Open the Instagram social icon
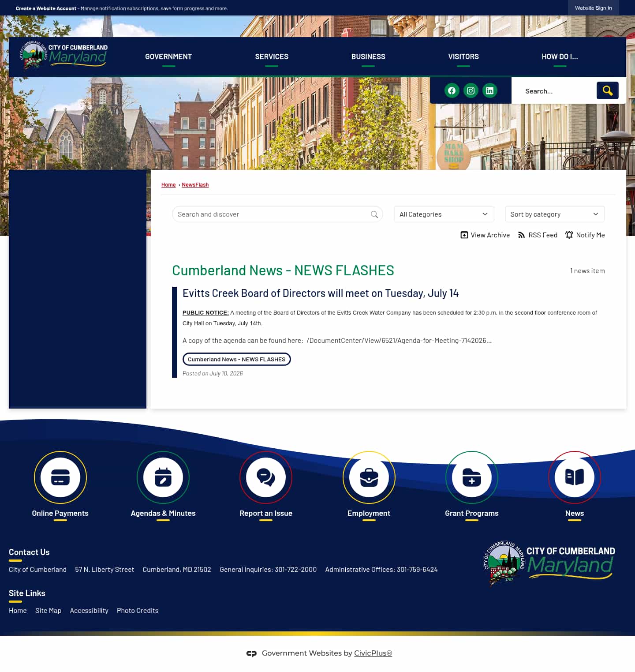Image resolution: width=635 pixels, height=672 pixels. click(x=471, y=90)
